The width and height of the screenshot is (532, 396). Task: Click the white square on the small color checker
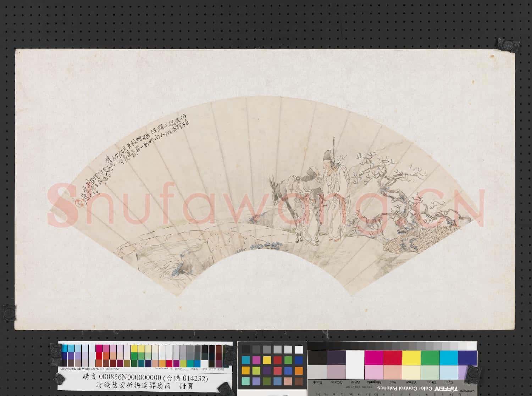point(299,350)
